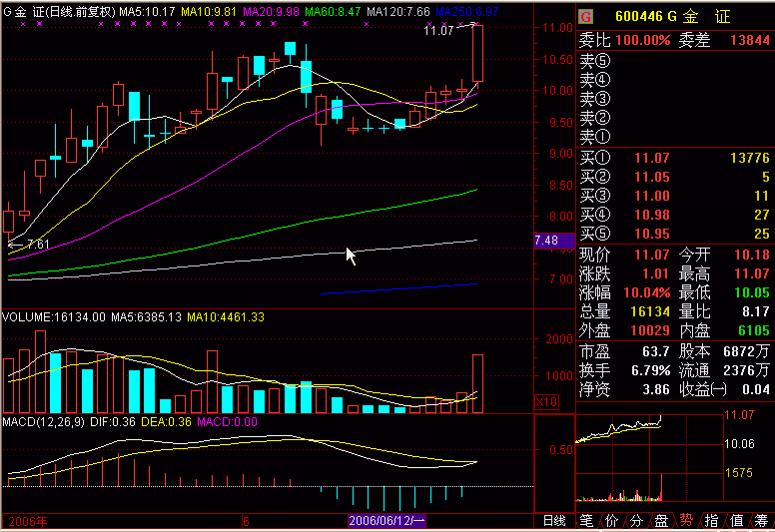This screenshot has height=532, width=775.
Task: Click the intraday mini chart thumbnail
Action: click(619, 456)
